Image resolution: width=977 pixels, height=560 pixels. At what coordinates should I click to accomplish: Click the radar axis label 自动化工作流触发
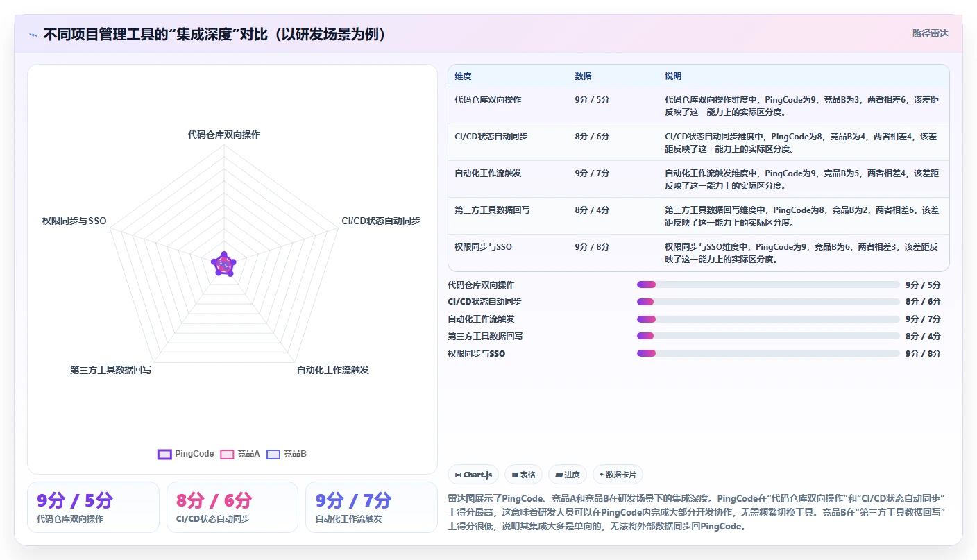point(333,370)
